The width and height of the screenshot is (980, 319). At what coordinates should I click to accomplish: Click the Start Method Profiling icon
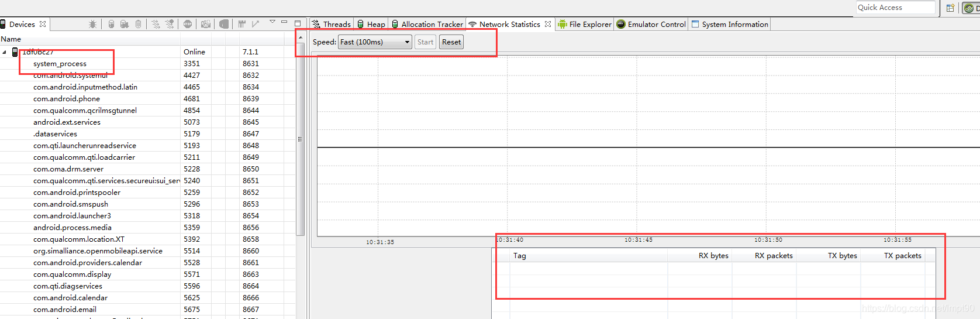(170, 24)
